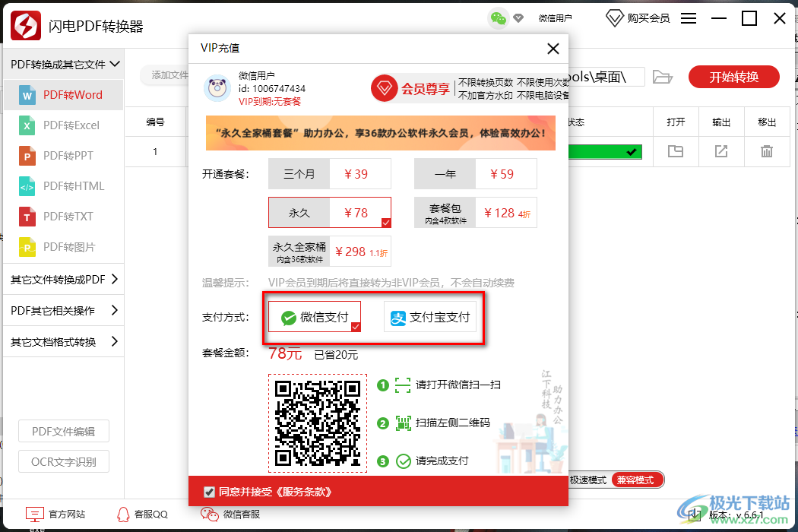The height and width of the screenshot is (532, 798).
Task: Select the 套餐包 ¥128 plan
Action: click(475, 212)
